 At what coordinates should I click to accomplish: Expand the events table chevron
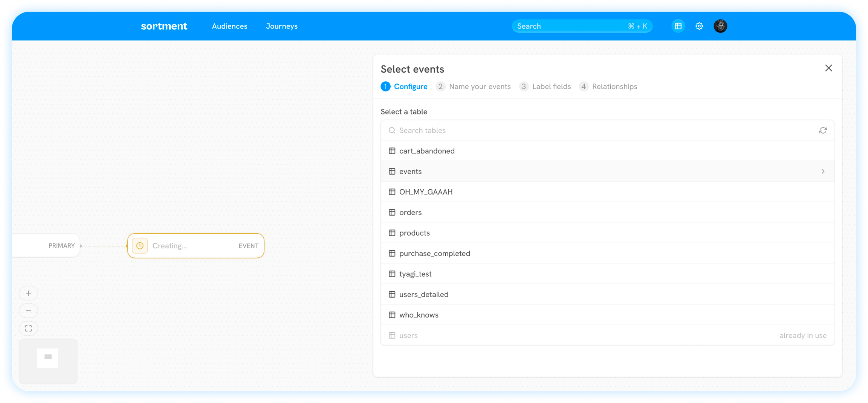[823, 171]
